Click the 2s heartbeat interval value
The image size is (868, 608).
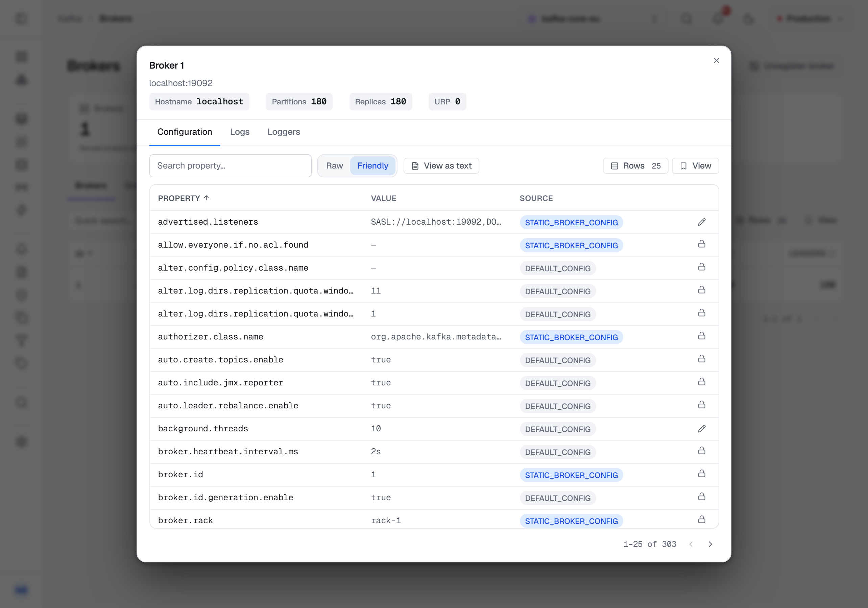pyautogui.click(x=376, y=452)
